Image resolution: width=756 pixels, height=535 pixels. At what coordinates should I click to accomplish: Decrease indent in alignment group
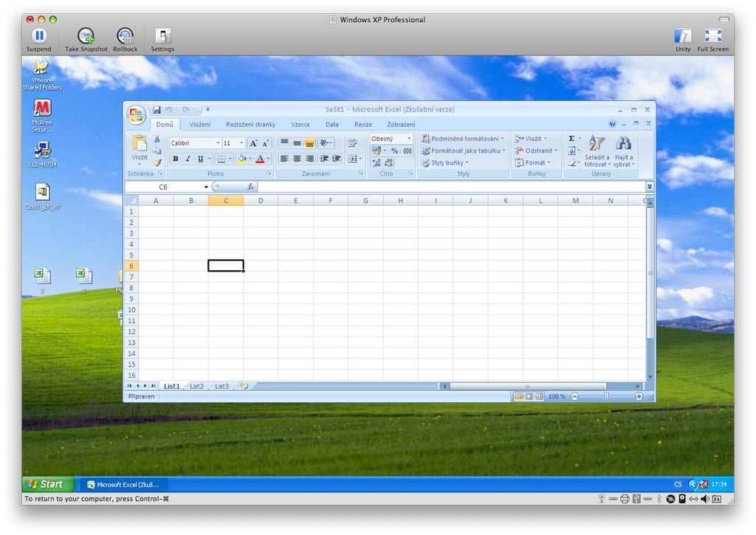pyautogui.click(x=324, y=159)
